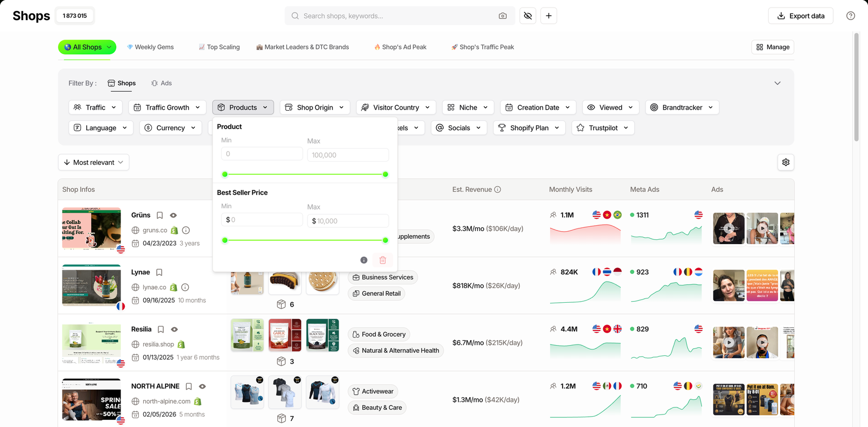The height and width of the screenshot is (427, 868).
Task: Open the Manage button
Action: (773, 47)
